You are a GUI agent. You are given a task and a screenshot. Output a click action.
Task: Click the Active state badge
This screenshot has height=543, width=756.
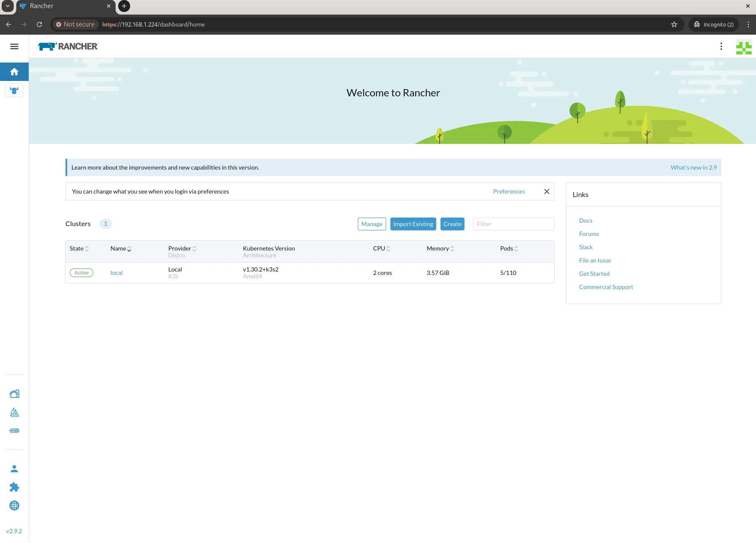click(81, 273)
